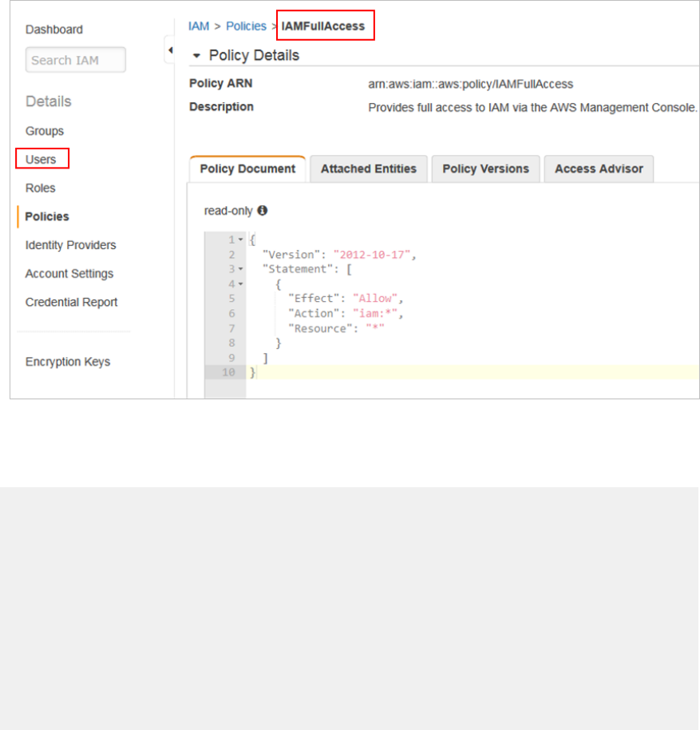
Task: Open Account Settings page
Action: (69, 273)
